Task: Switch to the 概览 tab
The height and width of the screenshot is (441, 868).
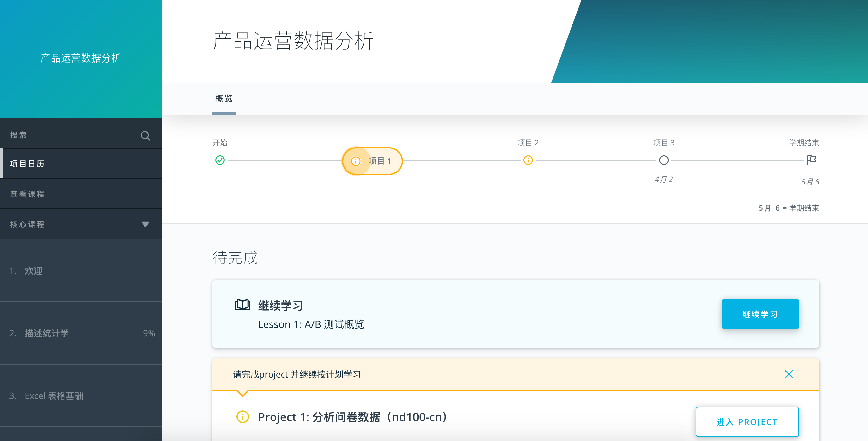Action: [224, 99]
